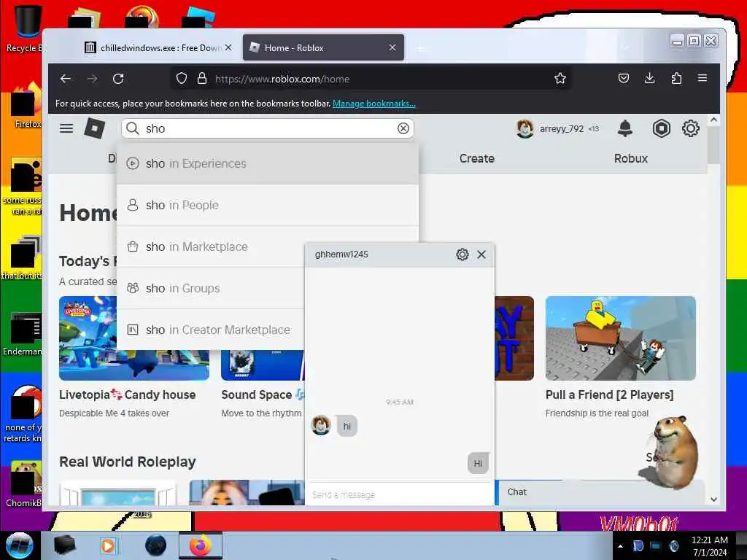The width and height of the screenshot is (747, 560).
Task: Search sho in Groups
Action: pos(211,288)
